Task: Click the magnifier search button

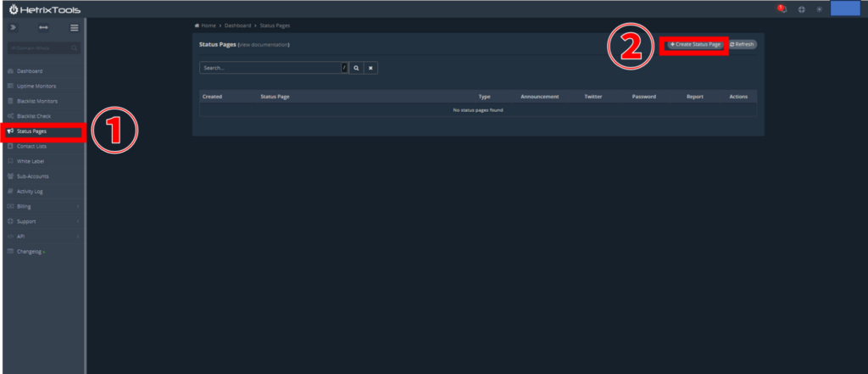Action: click(x=357, y=68)
